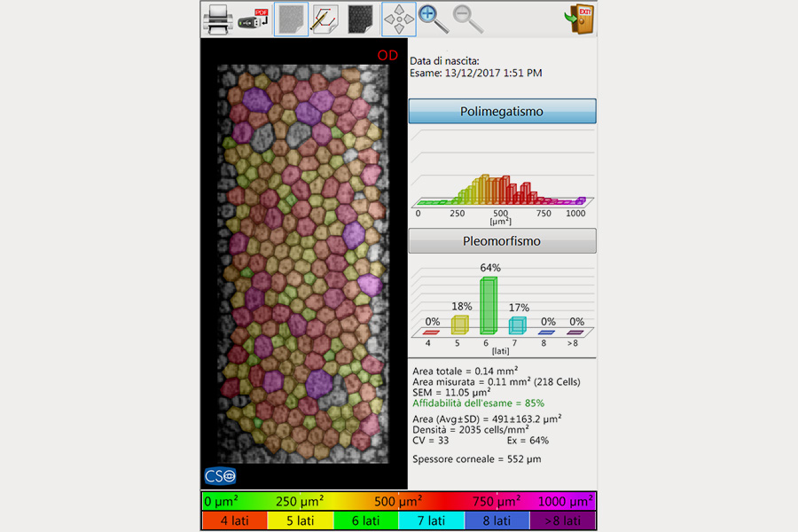The image size is (798, 532).
Task: Click the green 64% bar in Pleomorfismo chart
Action: point(489,305)
